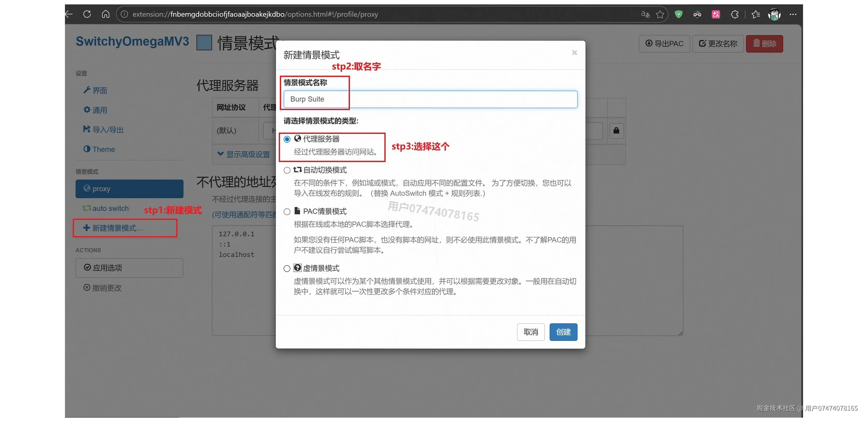Reload the page with refresh icon
This screenshot has width=868, height=422.
coord(87,14)
